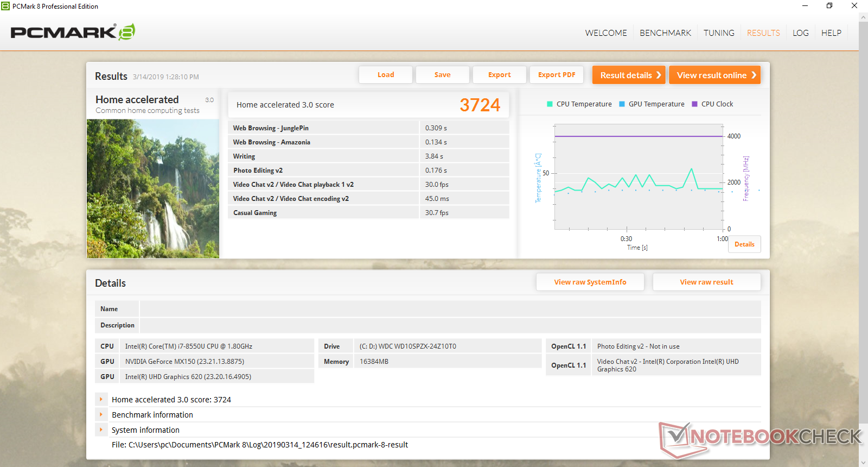View raw SystemInfo
This screenshot has width=868, height=467.
click(x=590, y=282)
